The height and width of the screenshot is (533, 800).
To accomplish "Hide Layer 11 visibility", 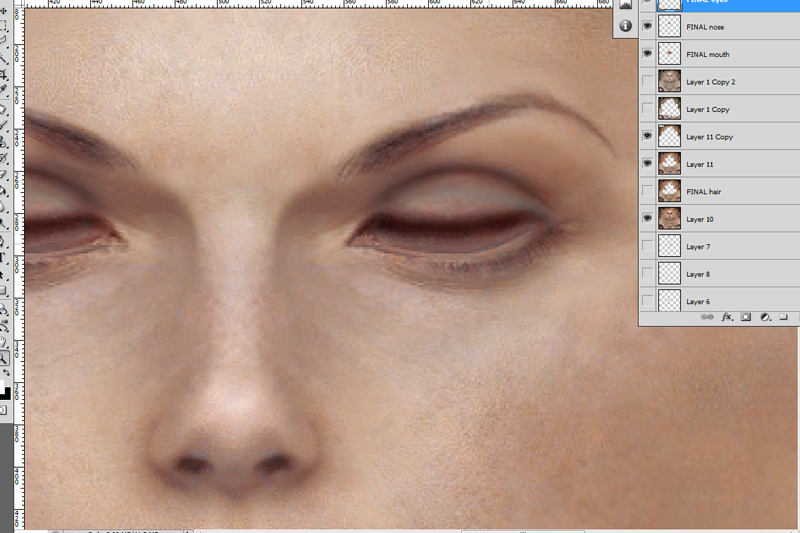I will pos(647,163).
